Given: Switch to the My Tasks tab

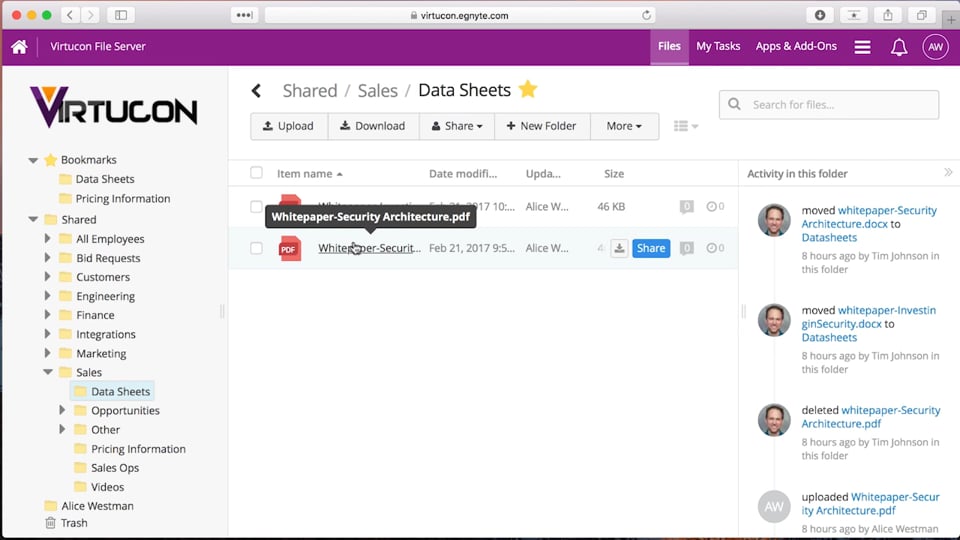Looking at the screenshot, I should pos(718,46).
